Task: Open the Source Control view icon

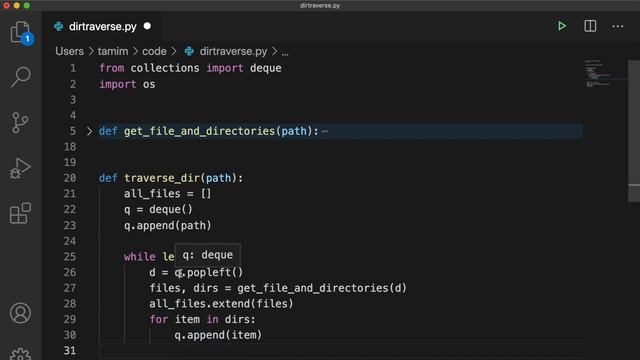Action: (20, 122)
